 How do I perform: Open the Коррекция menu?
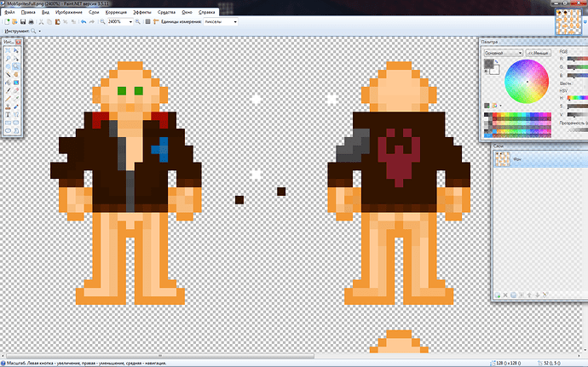[x=116, y=13]
